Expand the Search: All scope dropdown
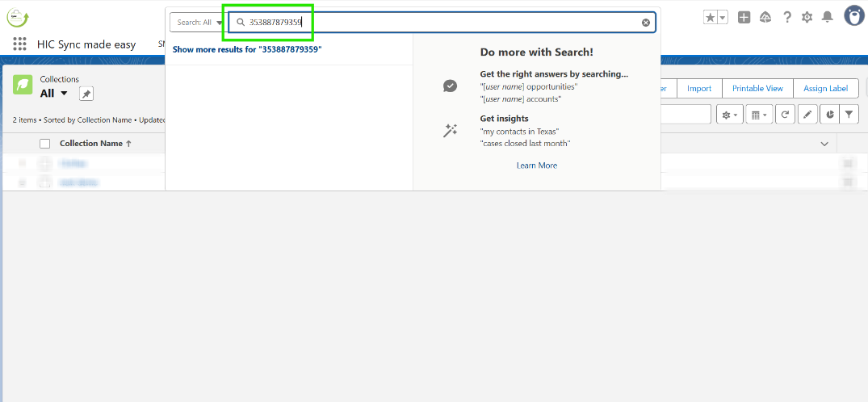 coord(197,23)
